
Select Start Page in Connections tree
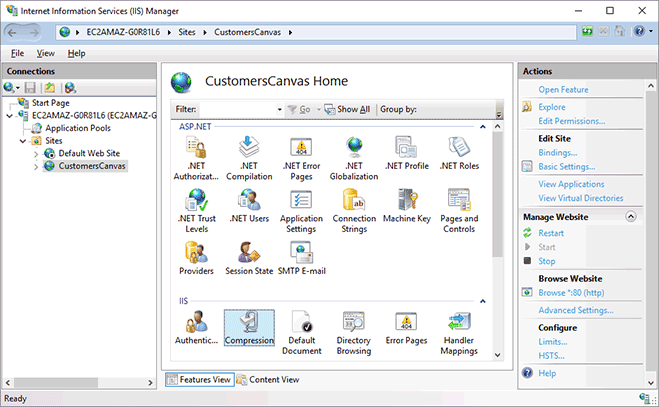tap(50, 103)
